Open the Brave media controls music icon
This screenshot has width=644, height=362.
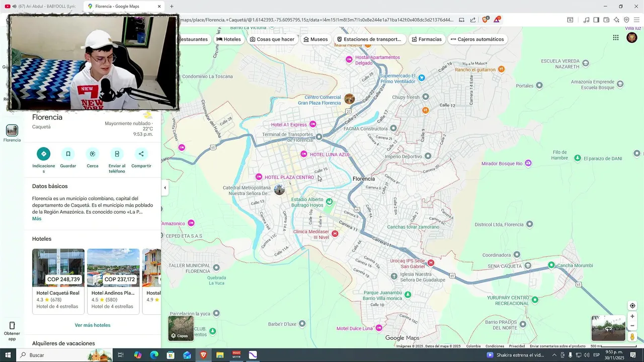[586, 20]
